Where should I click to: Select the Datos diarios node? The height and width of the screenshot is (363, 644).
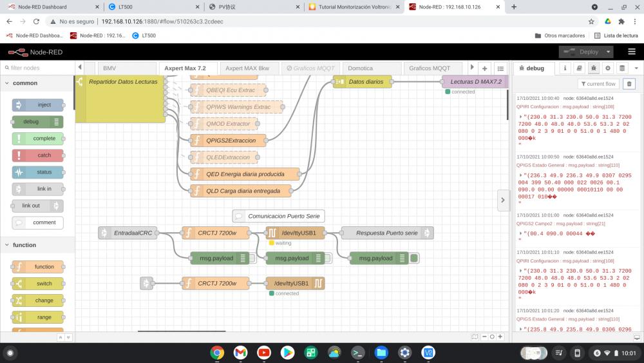(363, 82)
